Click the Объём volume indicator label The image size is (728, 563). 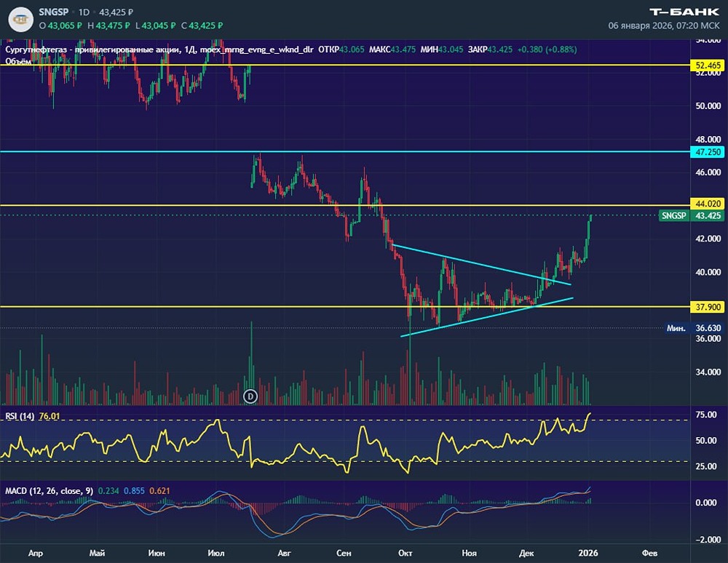coord(17,62)
